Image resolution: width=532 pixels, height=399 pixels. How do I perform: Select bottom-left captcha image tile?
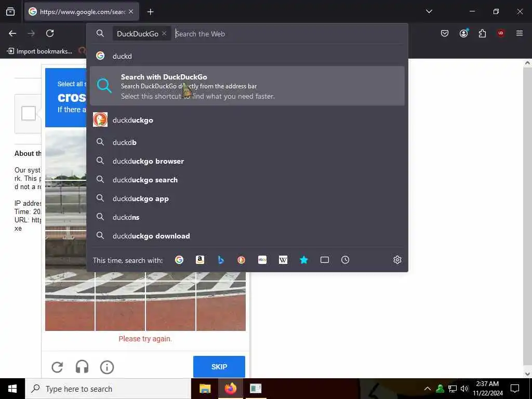click(70, 305)
